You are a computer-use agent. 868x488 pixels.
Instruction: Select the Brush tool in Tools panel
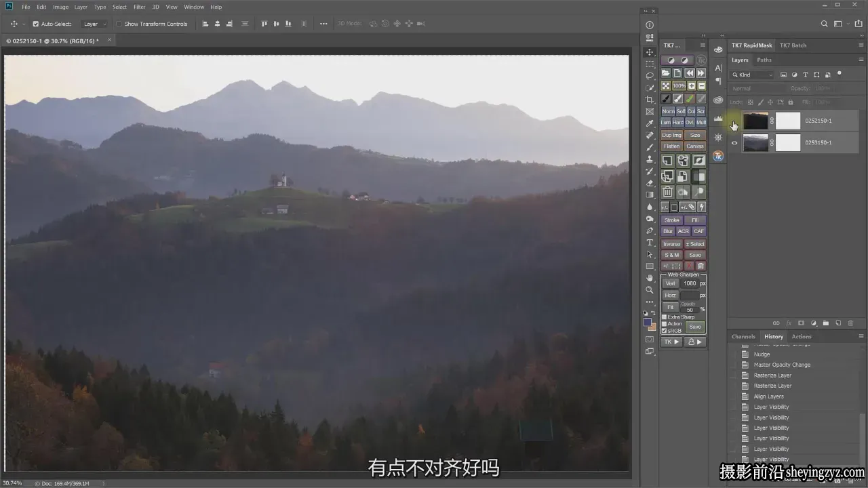[x=650, y=147]
